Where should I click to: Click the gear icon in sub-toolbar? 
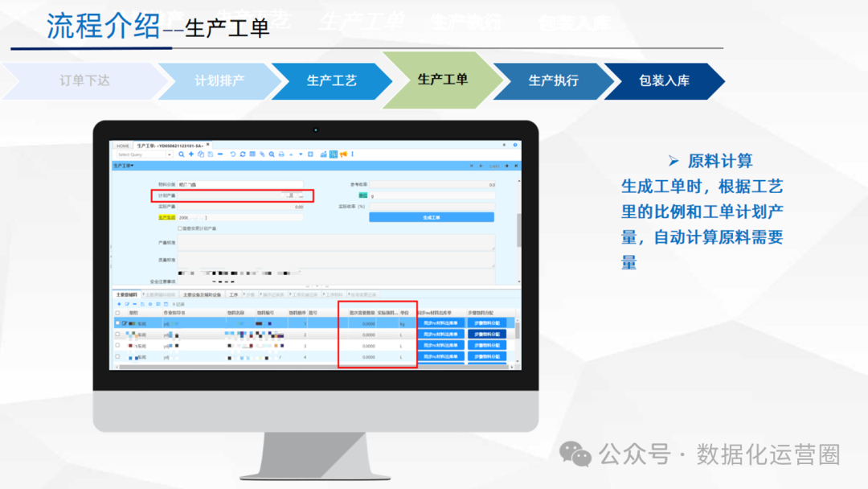tap(150, 304)
